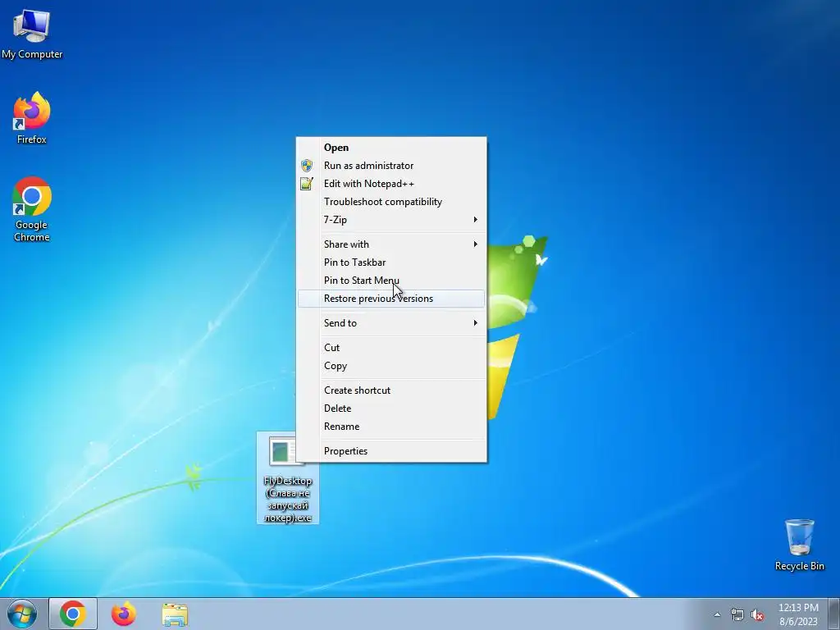Screen dimensions: 840x630
Task: Choose Open in the context menu
Action: point(391,148)
